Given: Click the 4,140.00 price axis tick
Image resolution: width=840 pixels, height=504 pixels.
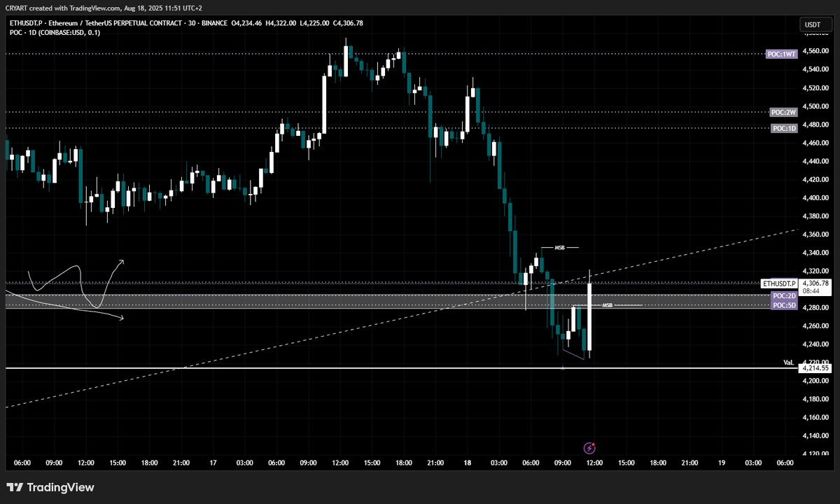Looking at the screenshot, I should [x=815, y=435].
